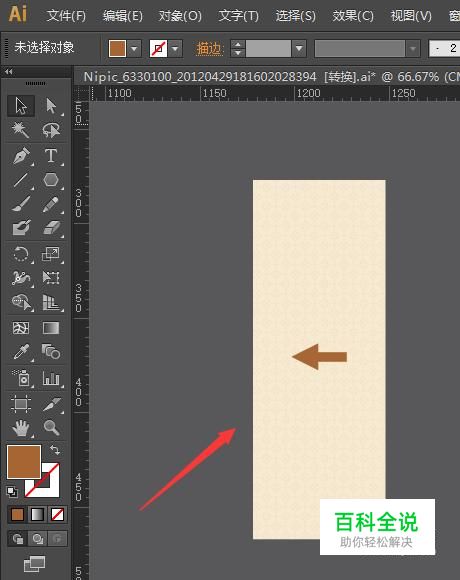
Task: Open stroke color dropdown in control bar
Action: [x=175, y=48]
